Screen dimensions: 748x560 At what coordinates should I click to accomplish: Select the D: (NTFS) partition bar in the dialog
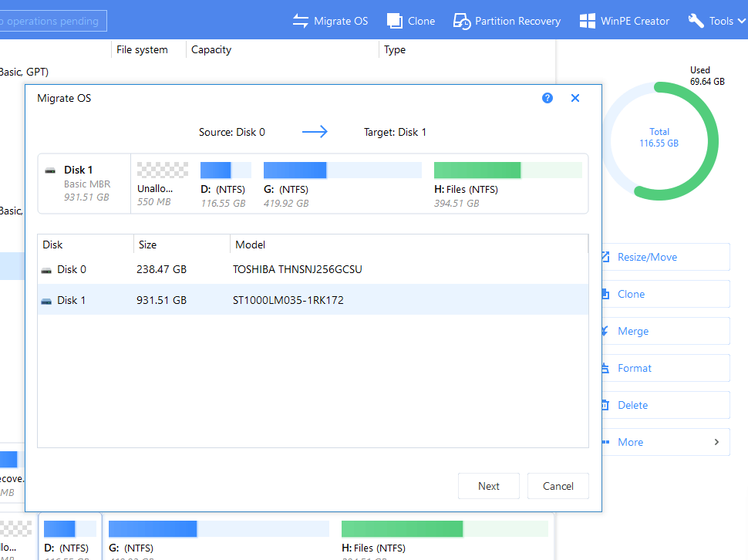[x=226, y=170]
